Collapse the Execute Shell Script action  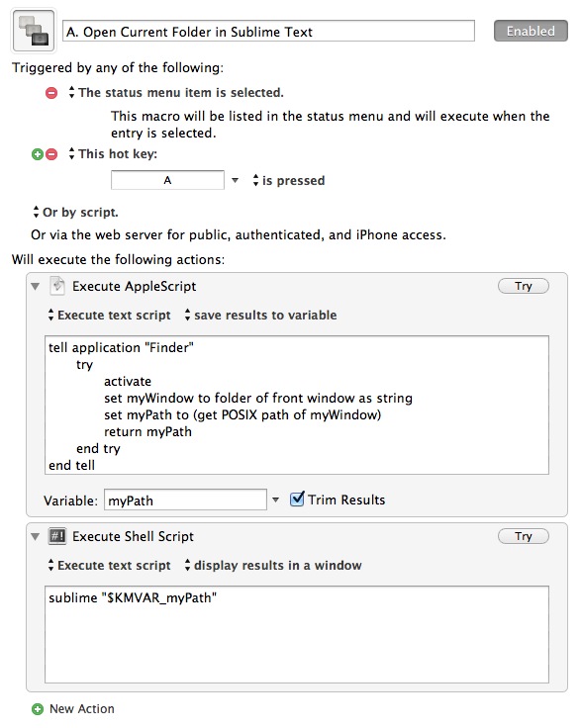pos(36,537)
